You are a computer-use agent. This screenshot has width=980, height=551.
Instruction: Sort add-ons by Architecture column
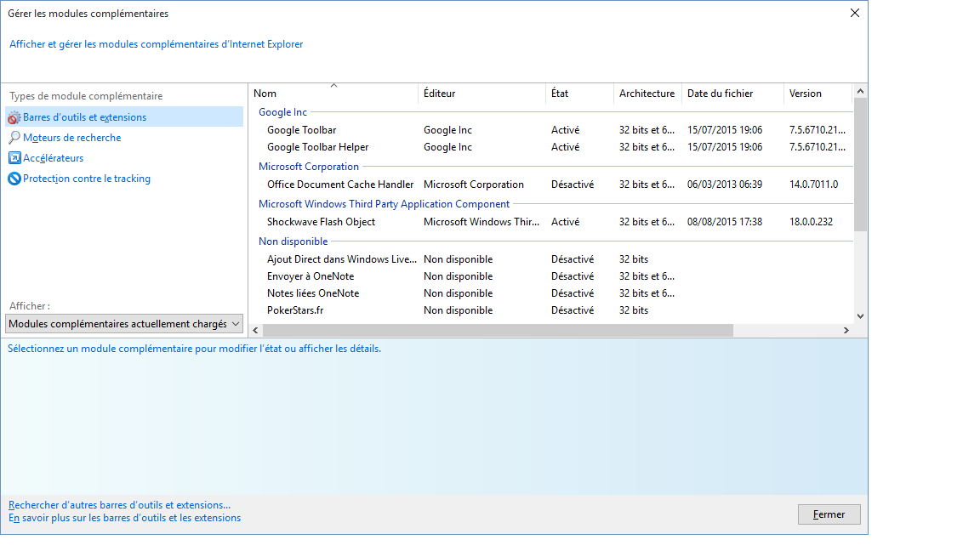[x=648, y=94]
